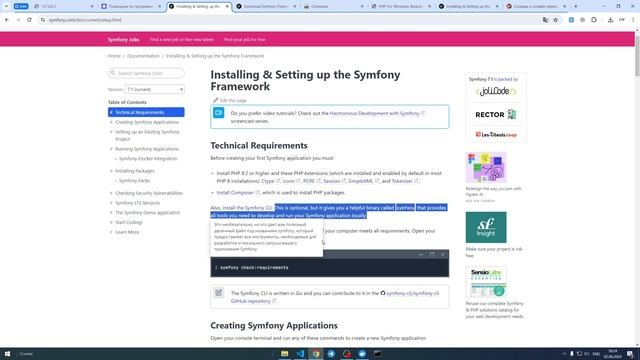Open a new browser tab with plus
Viewport: 640px width, 360px height.
click(576, 6)
